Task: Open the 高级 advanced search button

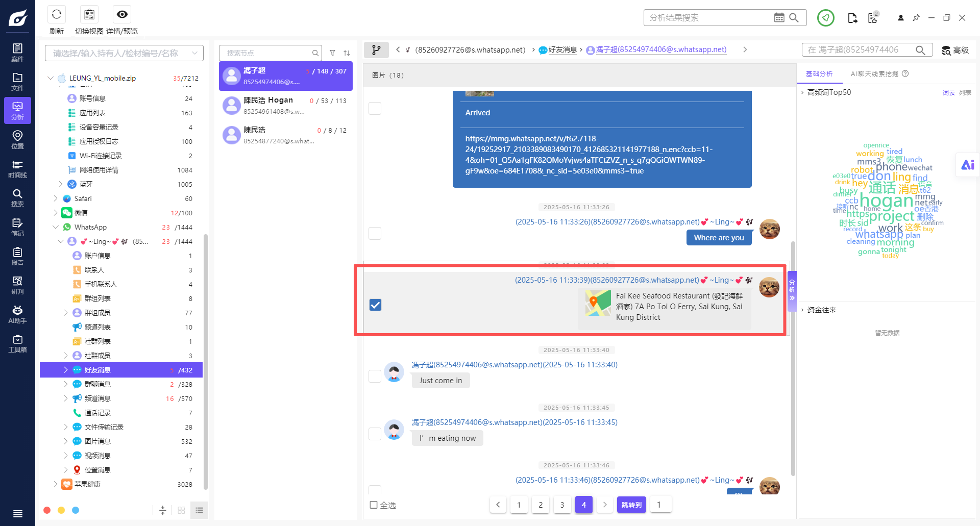Action: (955, 50)
